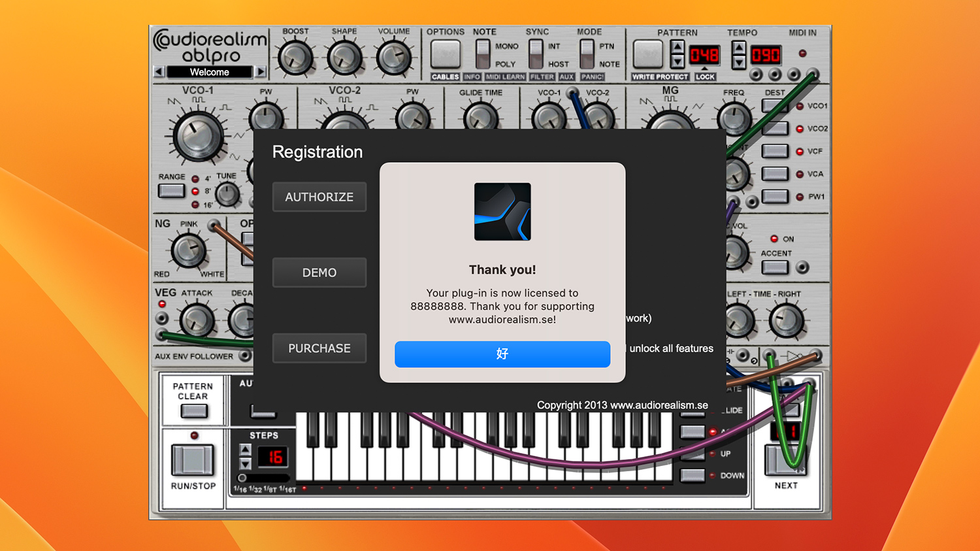Toggle the PW1 destination button
Viewport: 980px width, 551px height.
[x=776, y=196]
